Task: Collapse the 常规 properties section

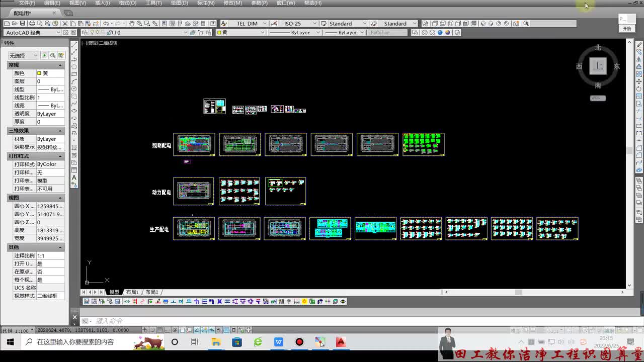Action: [60, 65]
